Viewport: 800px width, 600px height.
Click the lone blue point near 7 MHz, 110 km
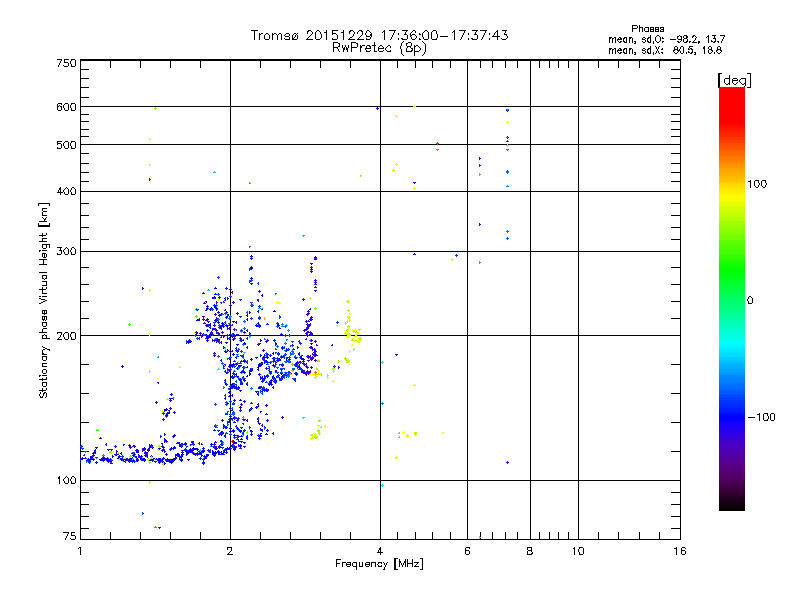click(507, 462)
